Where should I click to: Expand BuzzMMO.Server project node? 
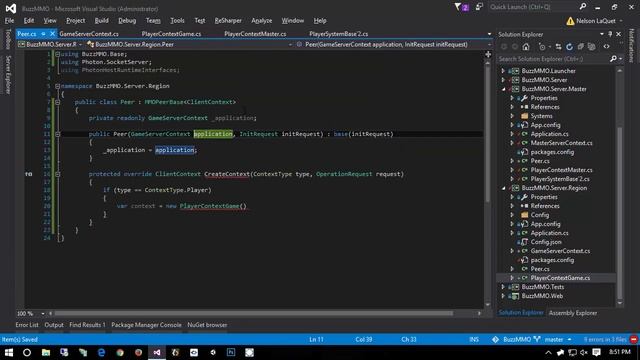click(x=503, y=80)
